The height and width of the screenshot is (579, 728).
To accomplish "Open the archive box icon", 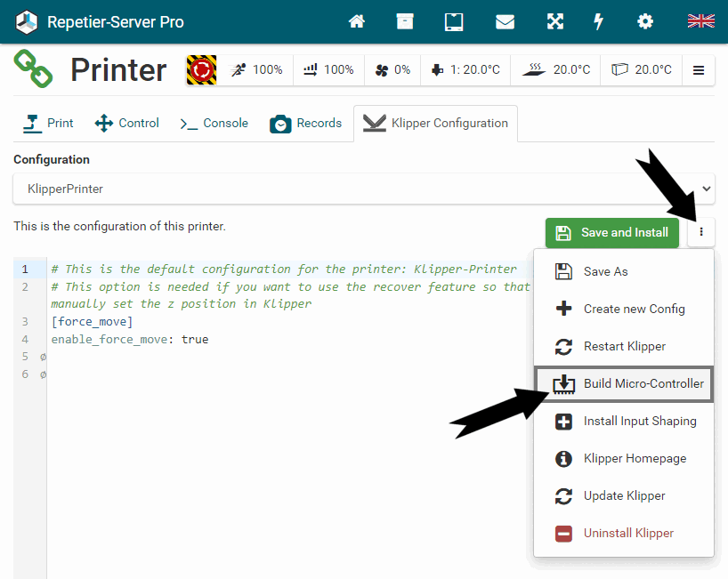I will [x=405, y=21].
